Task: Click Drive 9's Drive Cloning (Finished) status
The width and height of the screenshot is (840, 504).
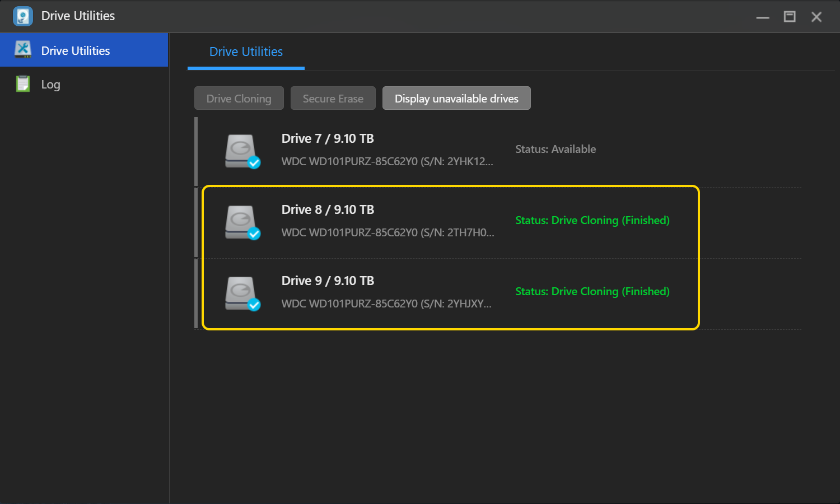Action: click(592, 291)
